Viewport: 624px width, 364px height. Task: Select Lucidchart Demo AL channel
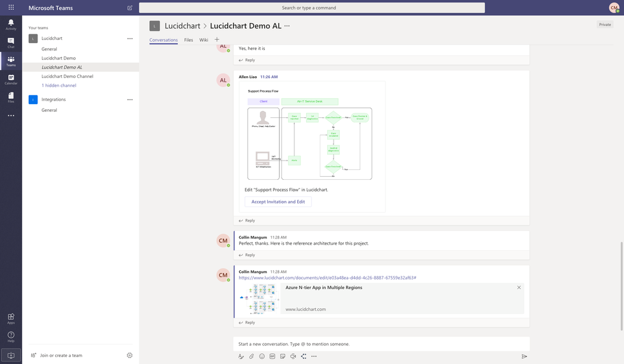pos(81,67)
